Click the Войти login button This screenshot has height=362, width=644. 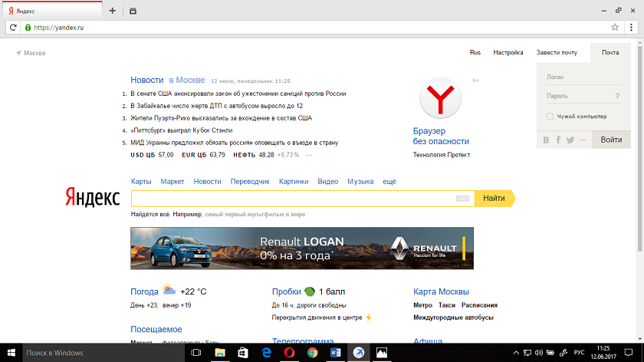coord(611,140)
